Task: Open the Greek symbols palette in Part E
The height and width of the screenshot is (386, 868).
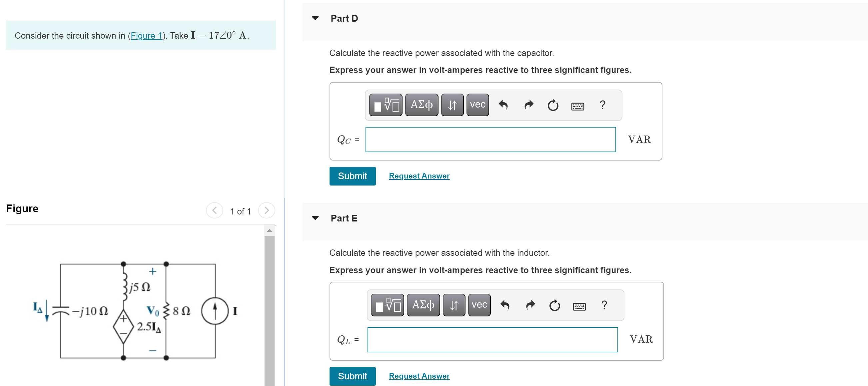Action: click(x=423, y=305)
